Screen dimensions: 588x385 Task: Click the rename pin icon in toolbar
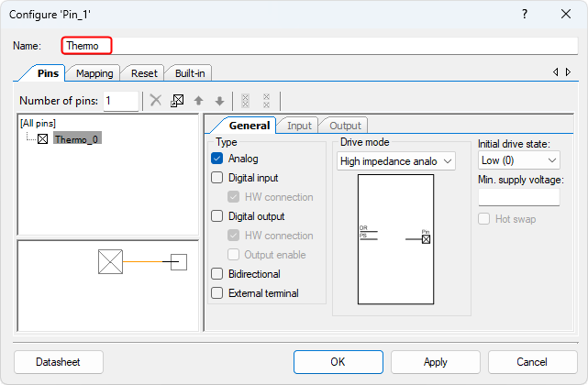tap(178, 101)
